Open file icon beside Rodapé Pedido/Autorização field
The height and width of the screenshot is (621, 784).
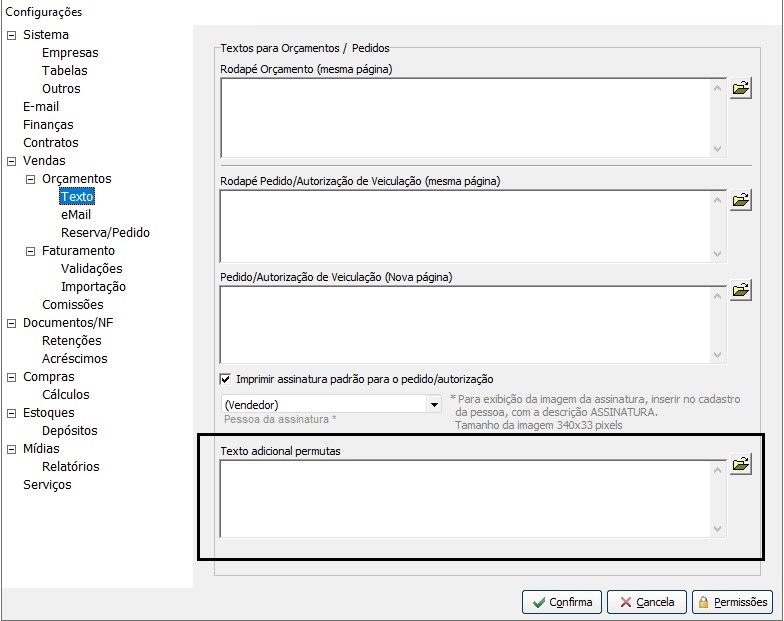[740, 200]
